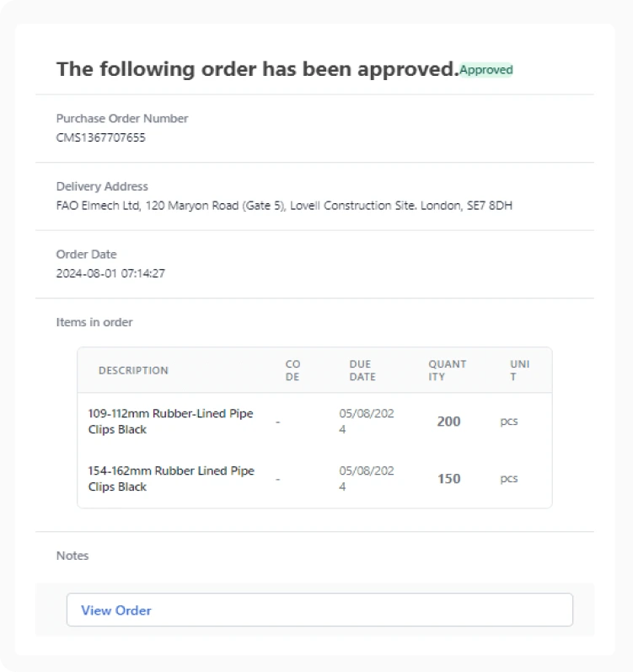Click the "order has been approved" heading
Image resolution: width=633 pixels, height=672 pixels.
[256, 69]
